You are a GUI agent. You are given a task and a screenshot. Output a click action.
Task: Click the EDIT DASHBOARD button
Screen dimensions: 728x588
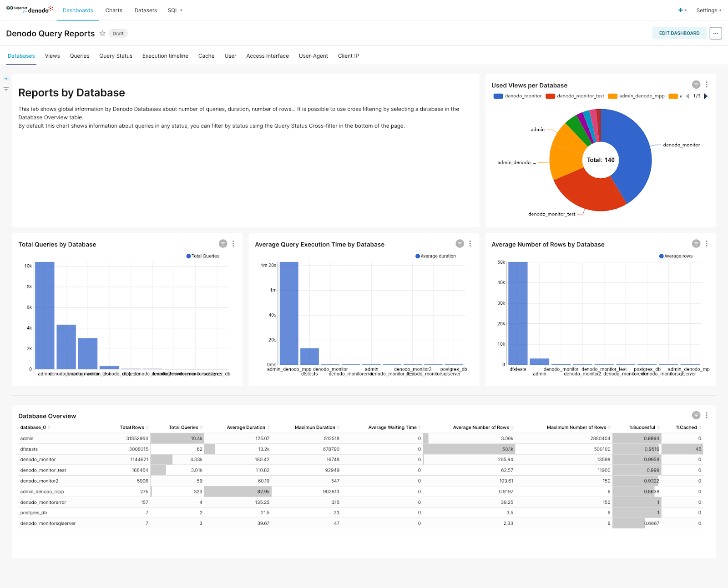(x=679, y=33)
